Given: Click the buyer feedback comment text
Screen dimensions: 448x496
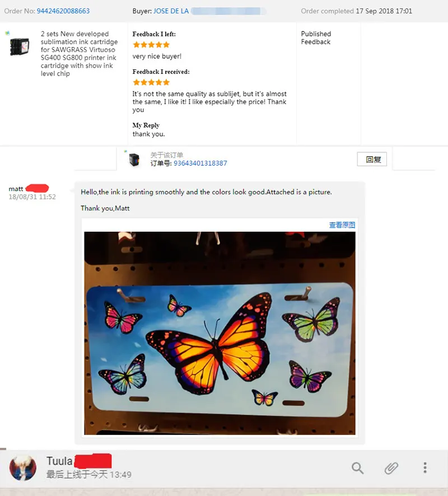Looking at the screenshot, I should click(x=209, y=102).
